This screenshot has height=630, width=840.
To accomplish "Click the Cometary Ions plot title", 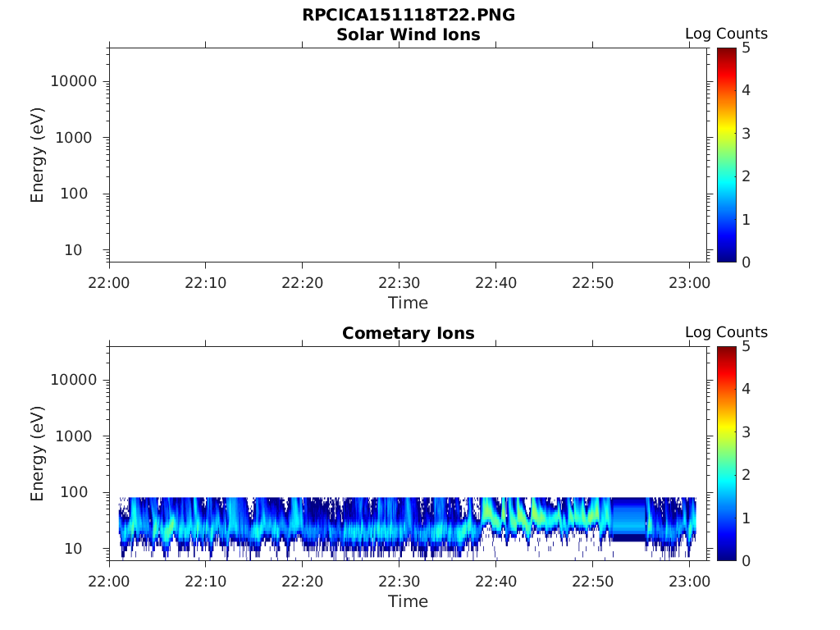I will point(409,333).
